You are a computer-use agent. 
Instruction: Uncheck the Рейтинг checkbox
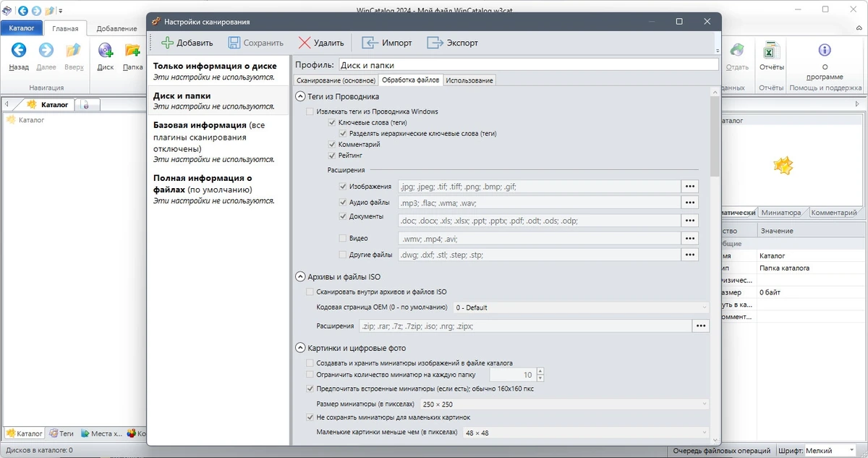click(x=332, y=156)
